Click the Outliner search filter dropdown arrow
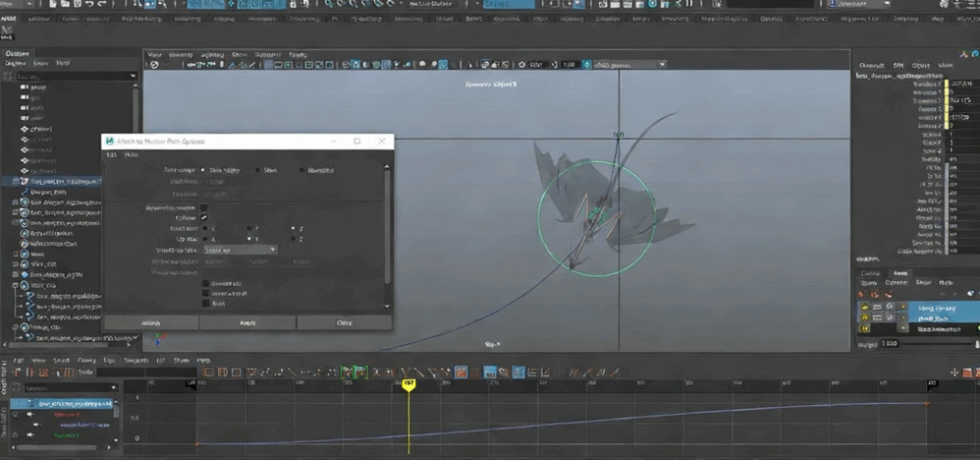This screenshot has width=980, height=460. (134, 76)
